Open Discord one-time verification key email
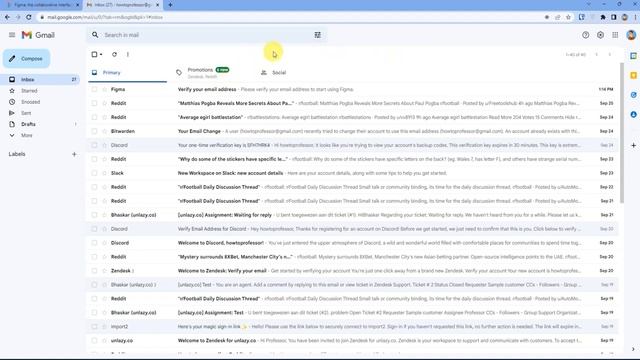 click(353, 145)
